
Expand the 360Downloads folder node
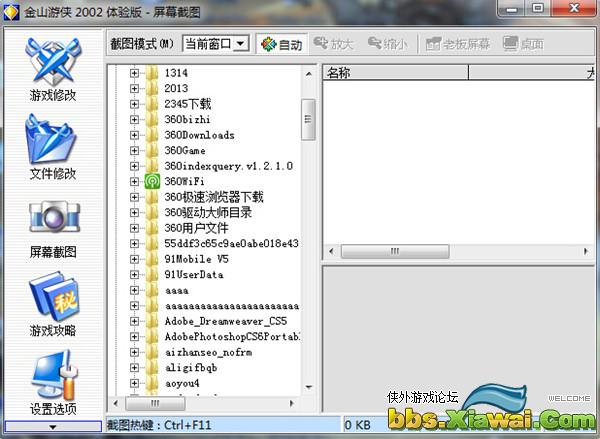click(134, 135)
